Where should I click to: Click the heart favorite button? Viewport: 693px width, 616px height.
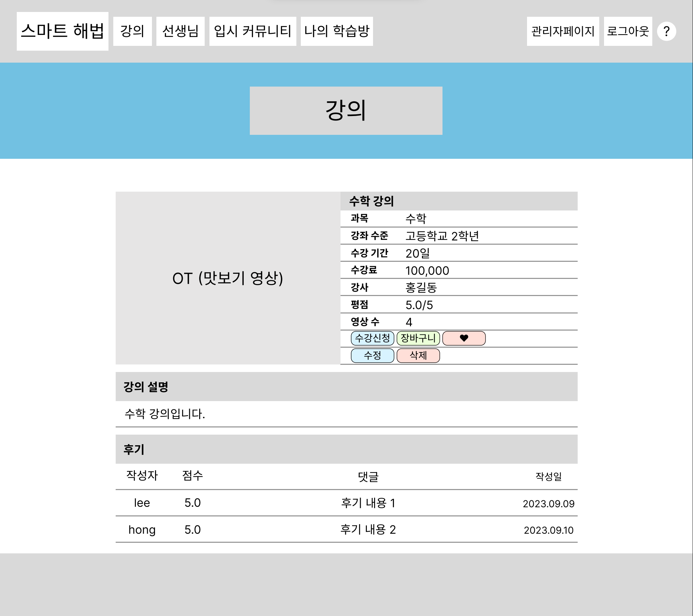464,338
